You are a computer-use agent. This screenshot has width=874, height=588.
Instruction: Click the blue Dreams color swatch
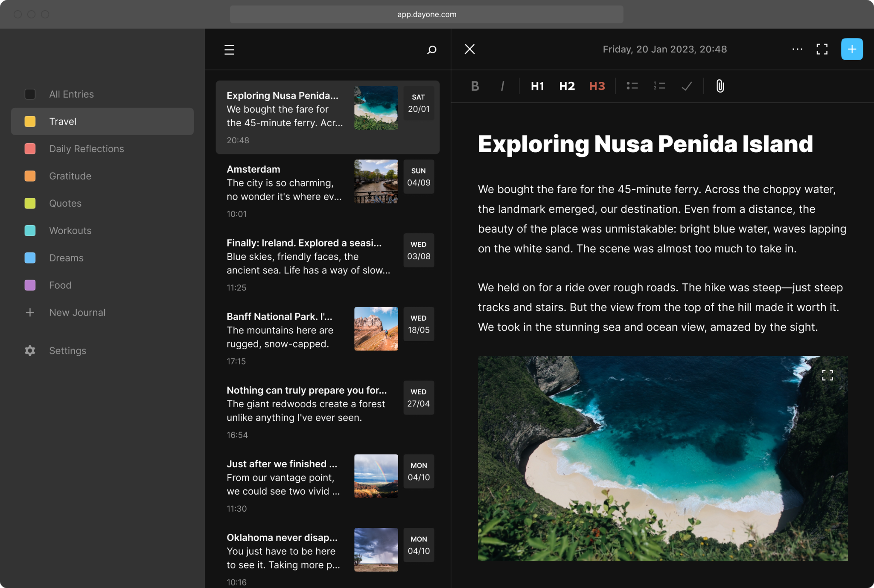(x=30, y=258)
